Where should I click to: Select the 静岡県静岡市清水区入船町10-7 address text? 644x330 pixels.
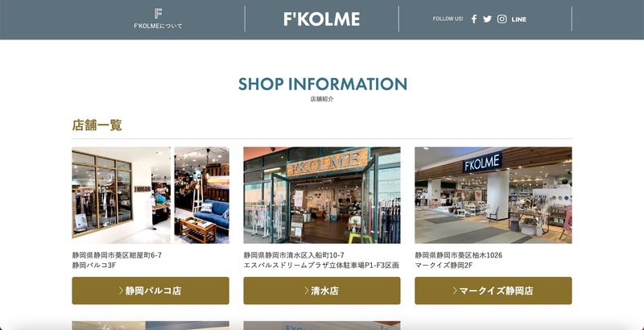[x=294, y=255]
